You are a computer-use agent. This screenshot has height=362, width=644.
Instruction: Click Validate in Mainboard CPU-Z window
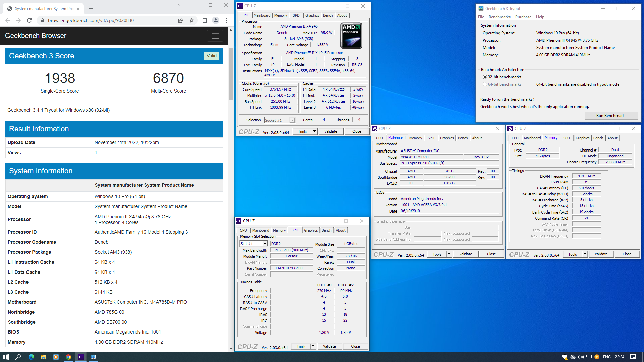click(466, 254)
